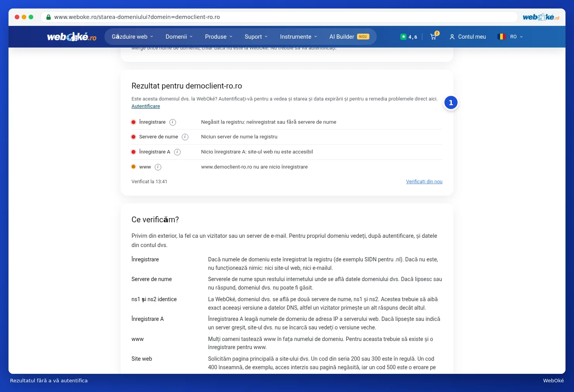Expand the Instrumente menu
The image size is (574, 392).
point(299,37)
